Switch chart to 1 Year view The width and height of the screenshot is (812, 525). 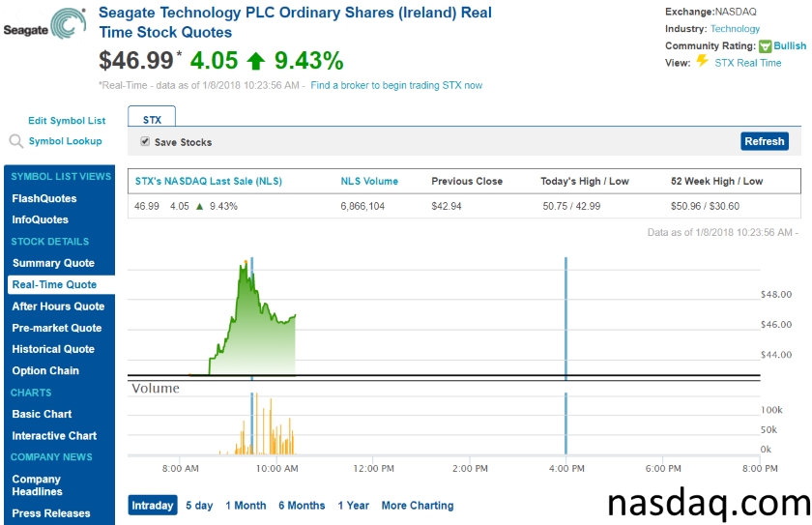tap(353, 506)
